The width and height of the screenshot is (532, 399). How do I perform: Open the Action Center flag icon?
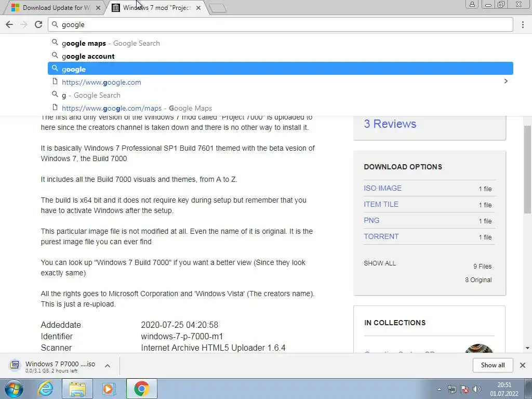click(464, 389)
